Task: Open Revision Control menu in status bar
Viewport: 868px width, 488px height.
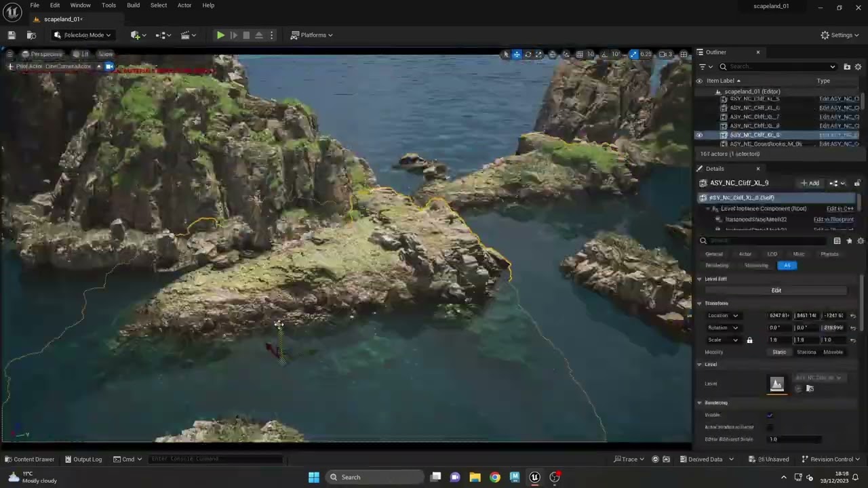Action: pos(830,460)
